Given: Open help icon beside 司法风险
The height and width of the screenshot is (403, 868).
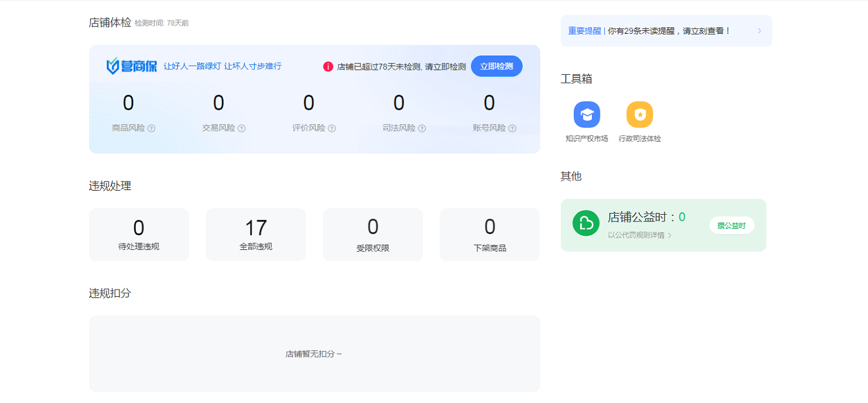Looking at the screenshot, I should coord(423,129).
